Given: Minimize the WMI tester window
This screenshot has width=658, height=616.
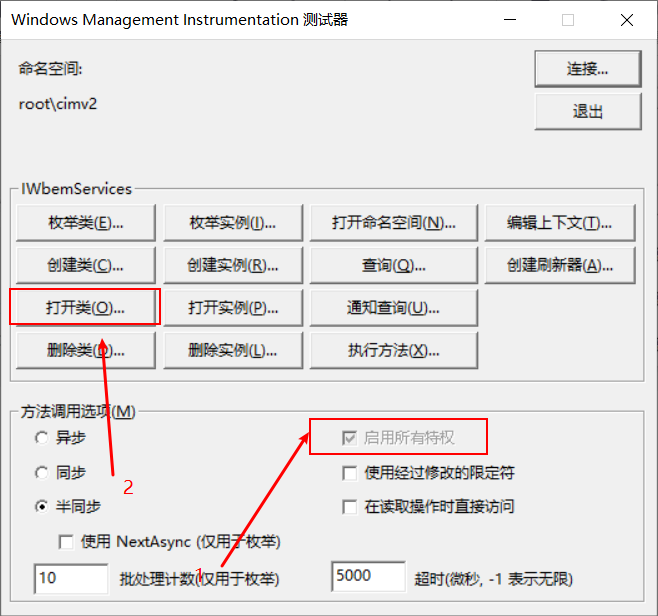Looking at the screenshot, I should (x=510, y=20).
